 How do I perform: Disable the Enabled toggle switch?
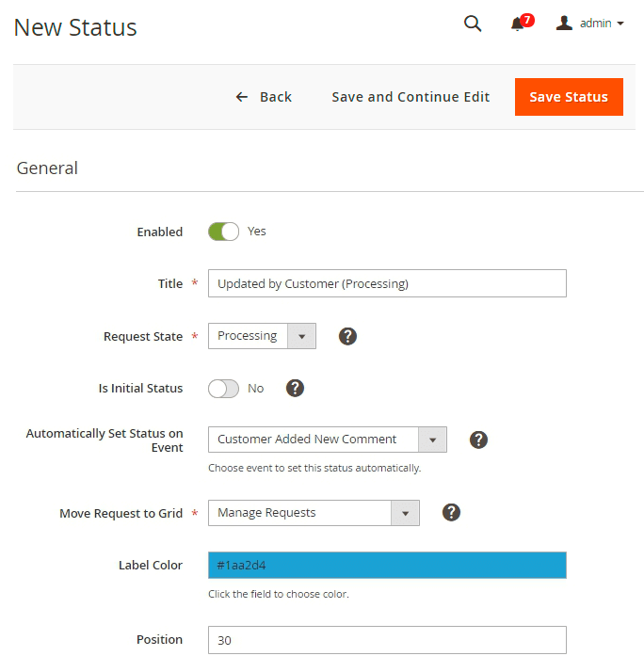pyautogui.click(x=223, y=232)
